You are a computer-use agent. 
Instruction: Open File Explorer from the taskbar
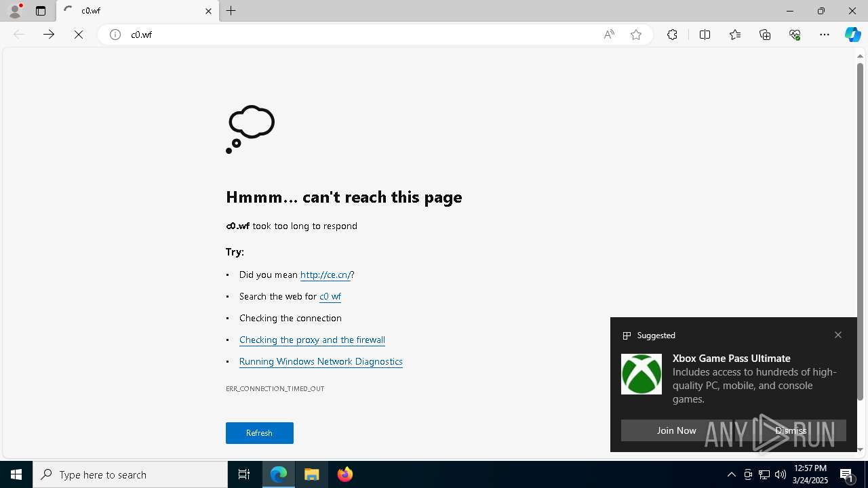(312, 474)
